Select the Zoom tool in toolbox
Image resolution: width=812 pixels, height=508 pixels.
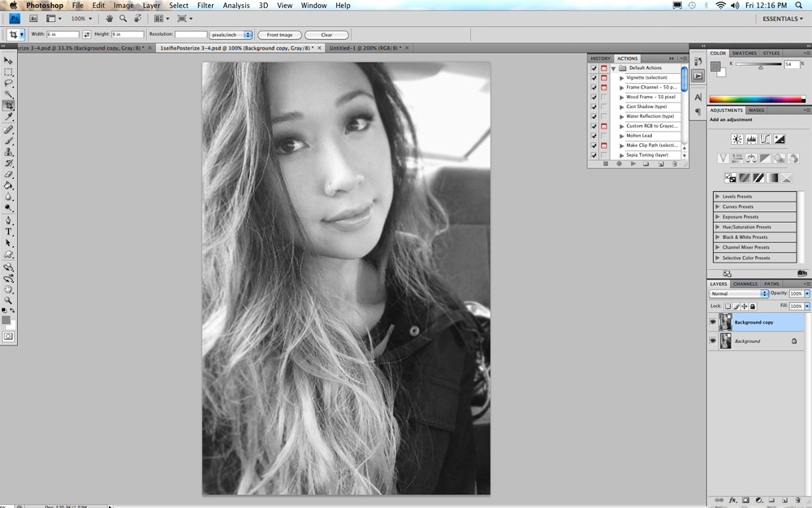pyautogui.click(x=8, y=300)
